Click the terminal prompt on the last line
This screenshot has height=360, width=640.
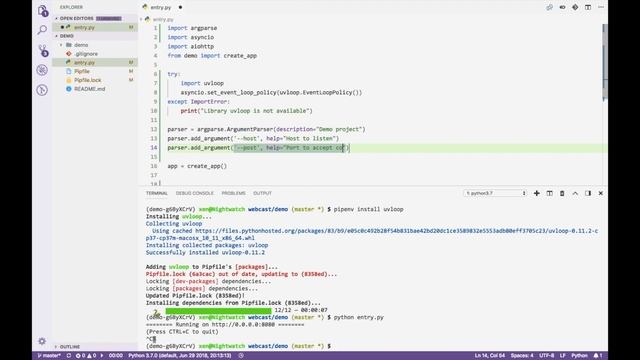click(238, 346)
